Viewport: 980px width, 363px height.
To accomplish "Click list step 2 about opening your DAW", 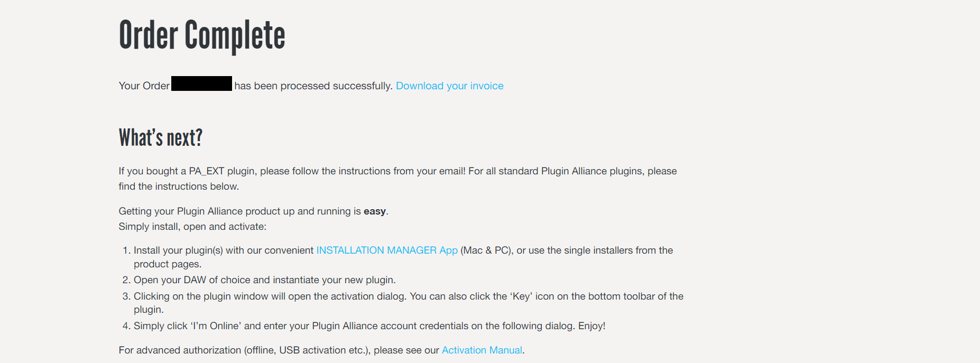I will coord(264,280).
